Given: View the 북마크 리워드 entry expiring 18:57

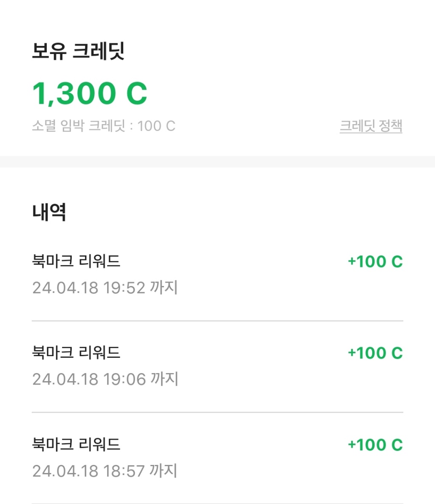Looking at the screenshot, I should [76, 445].
